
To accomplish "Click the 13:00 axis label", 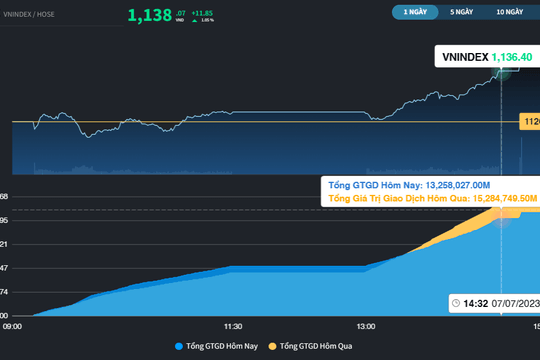I will pos(366,327).
